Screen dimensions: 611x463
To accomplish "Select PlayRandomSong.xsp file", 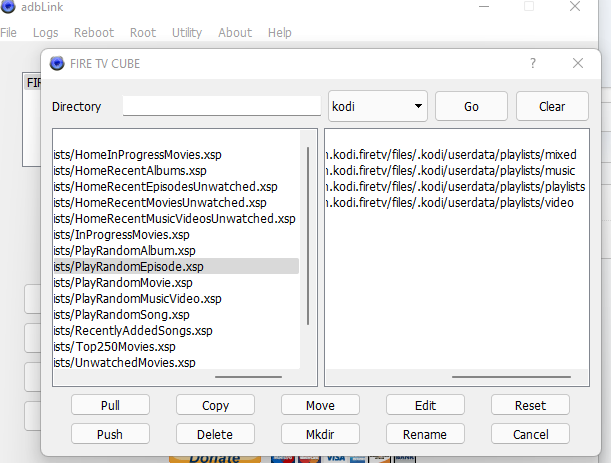I will pos(176,315).
